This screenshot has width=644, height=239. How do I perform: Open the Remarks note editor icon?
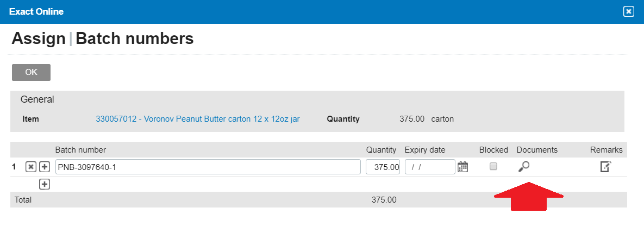(x=605, y=167)
